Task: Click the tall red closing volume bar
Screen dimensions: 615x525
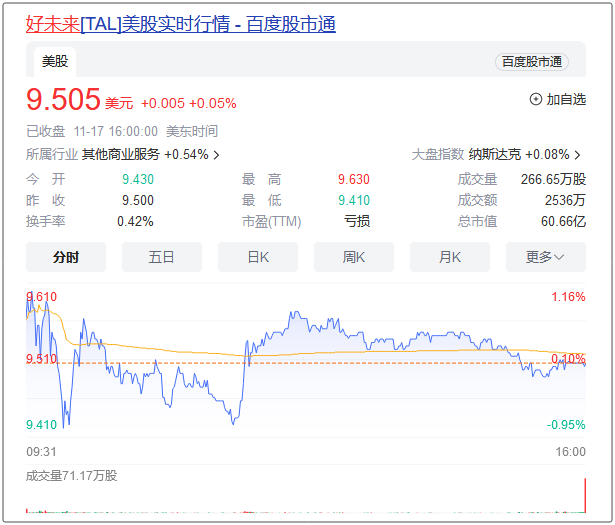Action: 585,496
